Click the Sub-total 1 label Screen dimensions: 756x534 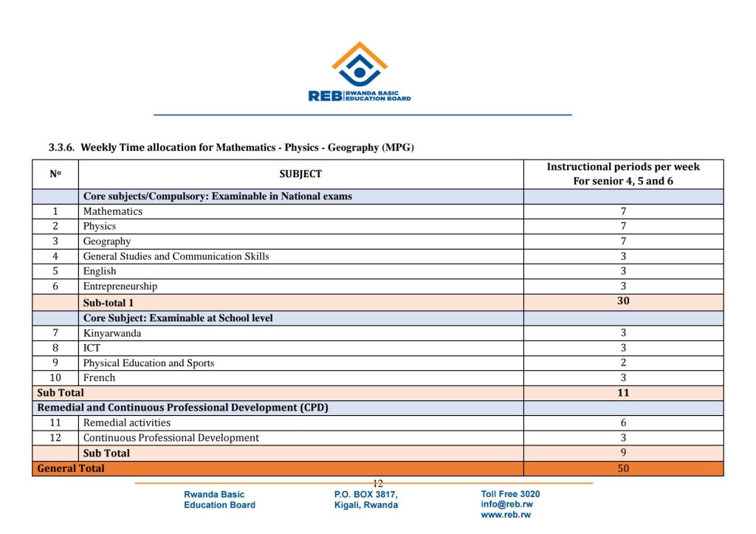click(x=109, y=303)
